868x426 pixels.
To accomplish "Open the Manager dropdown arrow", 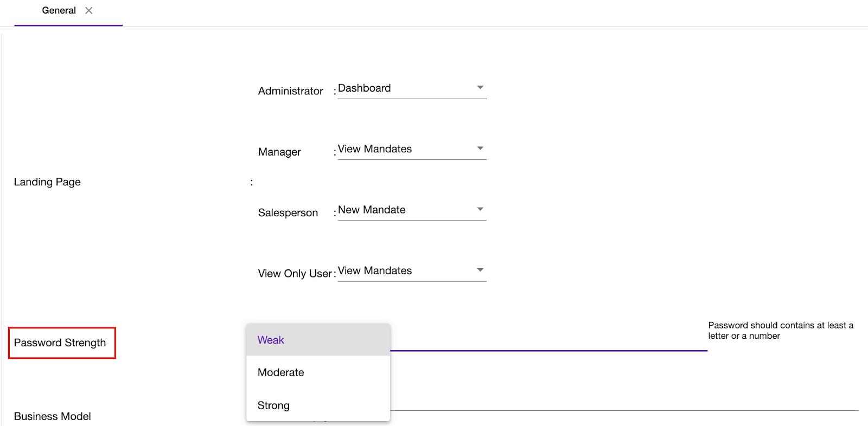I will 480,149.
